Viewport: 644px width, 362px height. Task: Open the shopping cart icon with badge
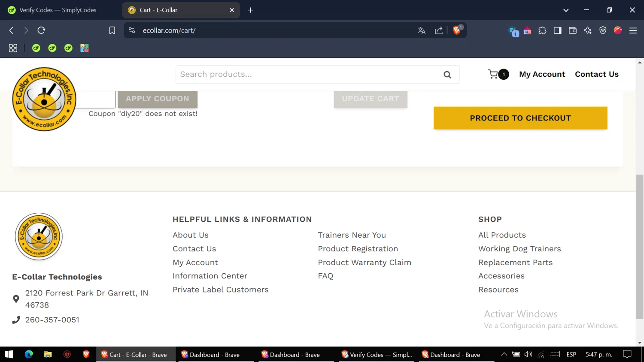498,74
